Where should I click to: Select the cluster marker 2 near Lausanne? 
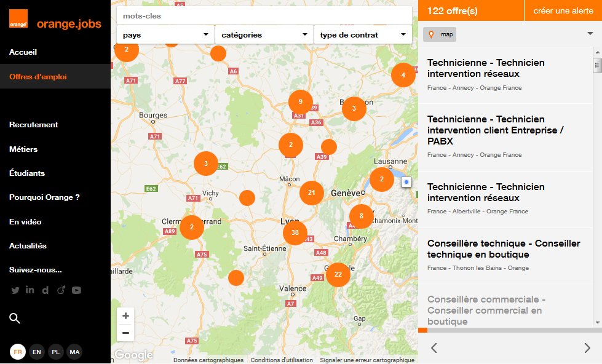(382, 180)
